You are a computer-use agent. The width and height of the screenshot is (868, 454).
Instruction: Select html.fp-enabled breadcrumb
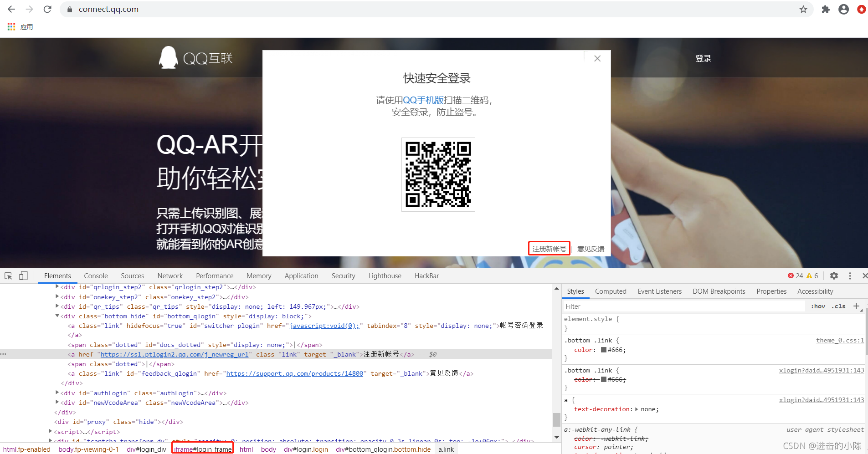point(27,449)
